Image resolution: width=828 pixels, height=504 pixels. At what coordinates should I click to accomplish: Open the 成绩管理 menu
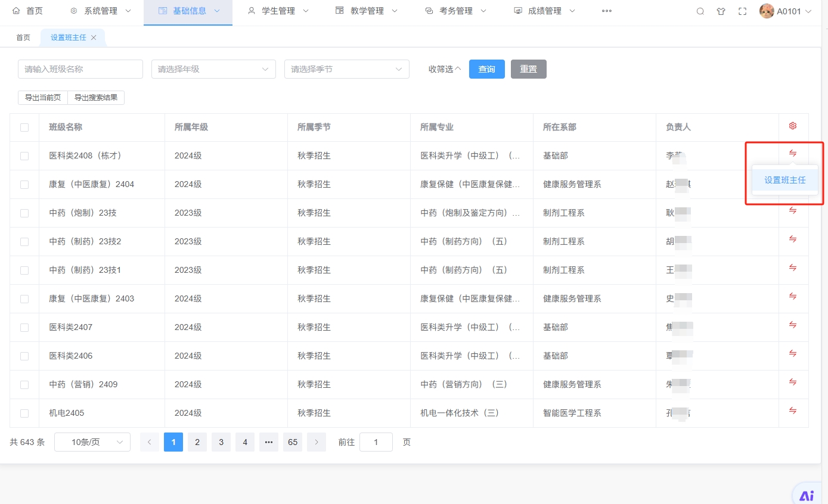[545, 11]
